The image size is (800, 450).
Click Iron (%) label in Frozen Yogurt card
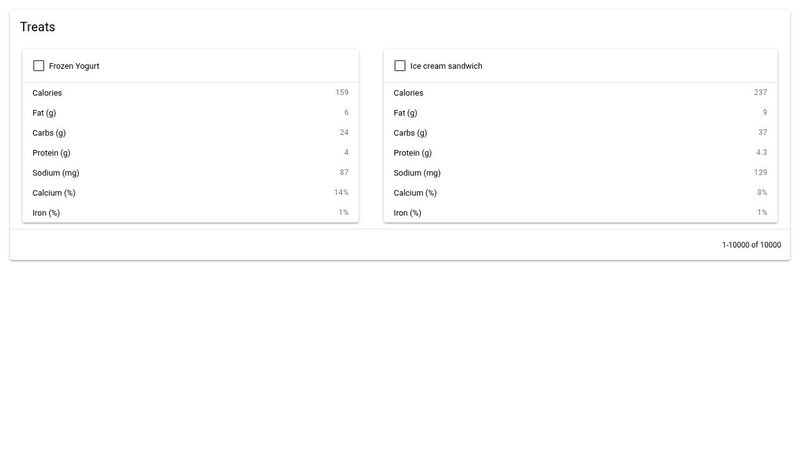(x=46, y=213)
